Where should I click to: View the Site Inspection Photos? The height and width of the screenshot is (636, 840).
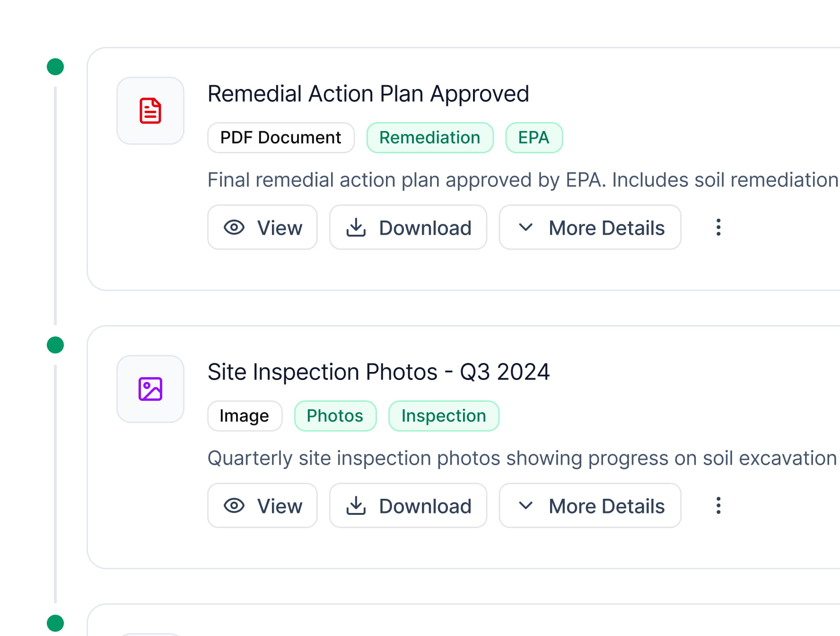(x=262, y=505)
